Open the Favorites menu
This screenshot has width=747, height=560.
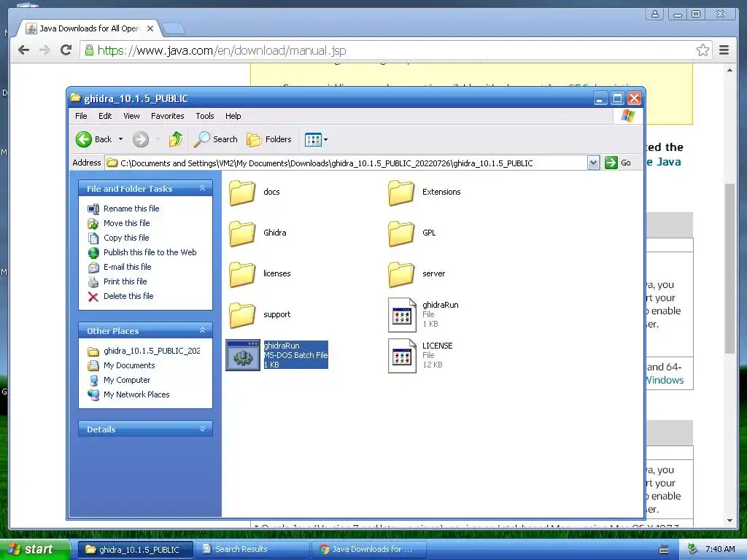[167, 116]
